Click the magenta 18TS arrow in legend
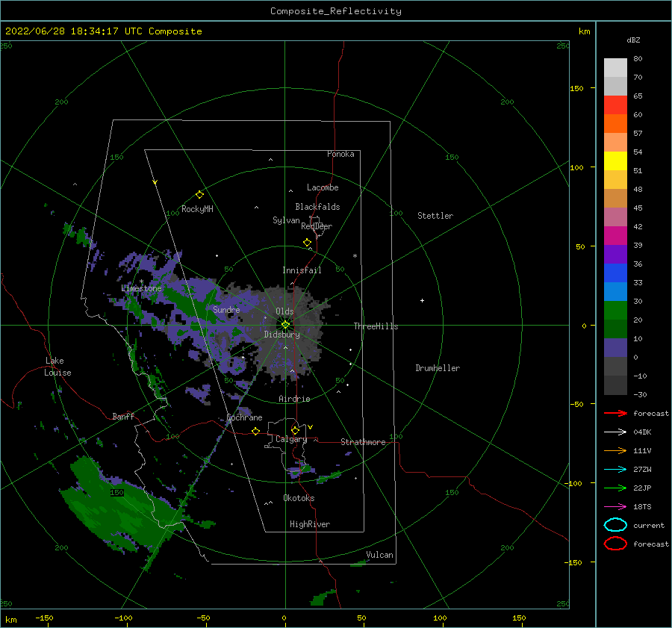This screenshot has width=672, height=628. tap(615, 507)
